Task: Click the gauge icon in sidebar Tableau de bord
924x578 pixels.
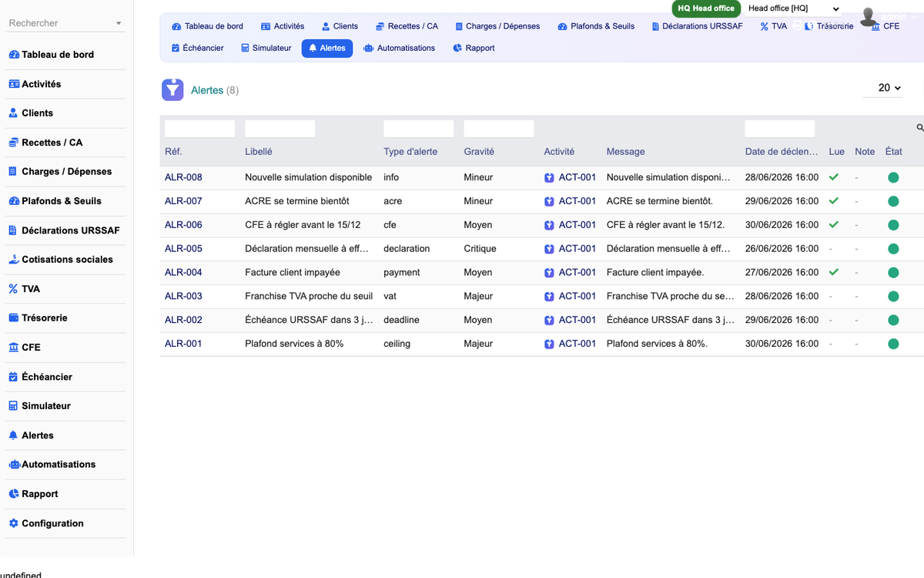Action: click(x=14, y=55)
